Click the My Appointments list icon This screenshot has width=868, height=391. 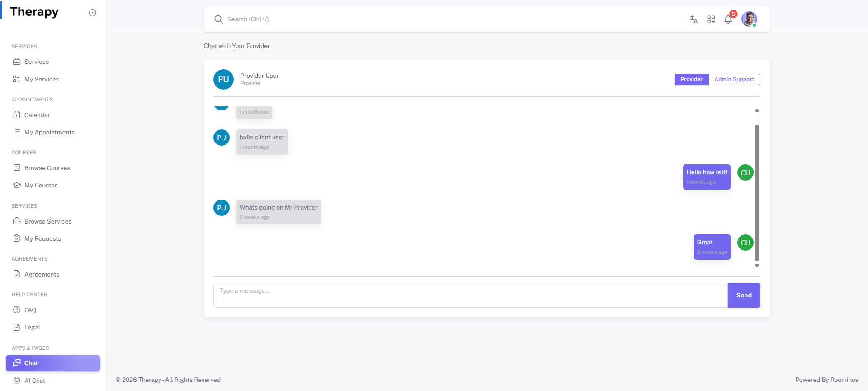coord(17,132)
